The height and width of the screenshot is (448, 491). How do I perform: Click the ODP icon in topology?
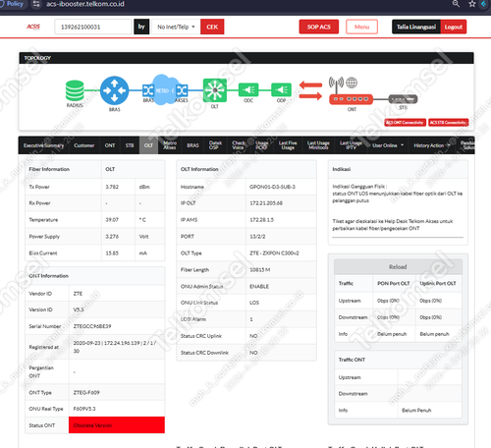(281, 89)
